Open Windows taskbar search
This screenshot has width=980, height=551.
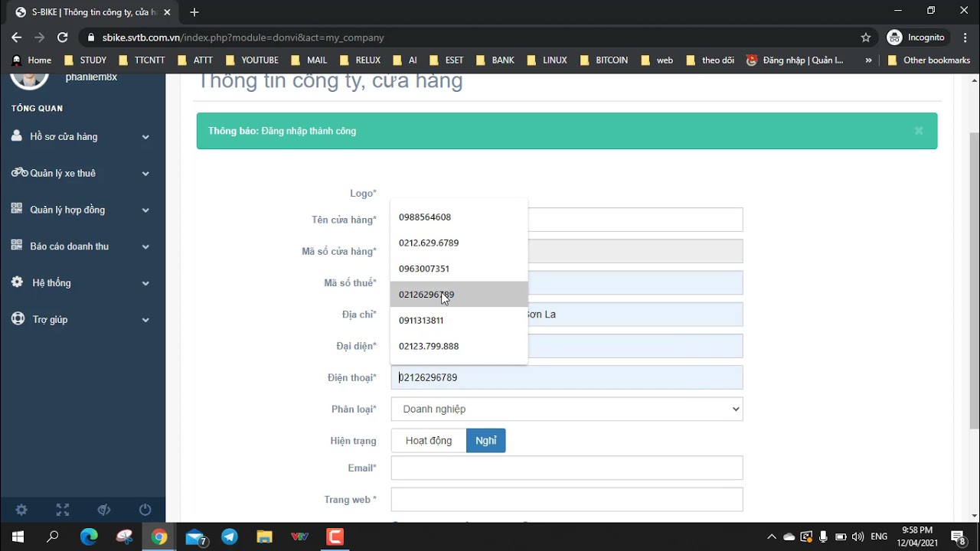pos(53,536)
